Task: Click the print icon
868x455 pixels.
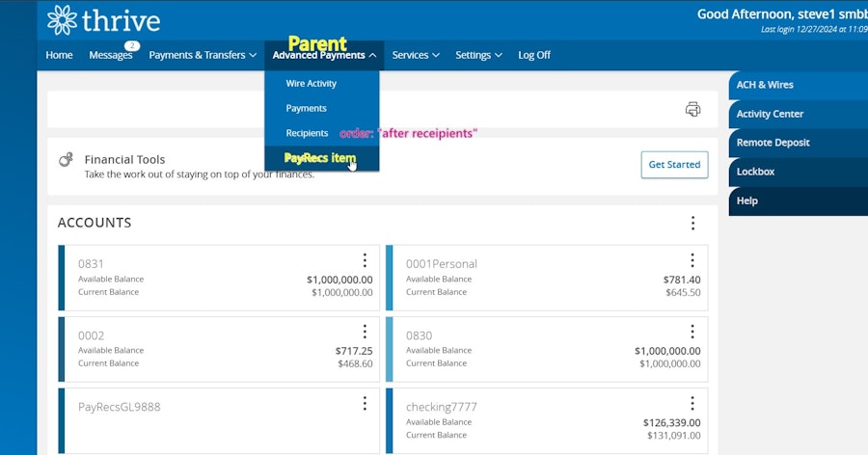Action: click(692, 109)
